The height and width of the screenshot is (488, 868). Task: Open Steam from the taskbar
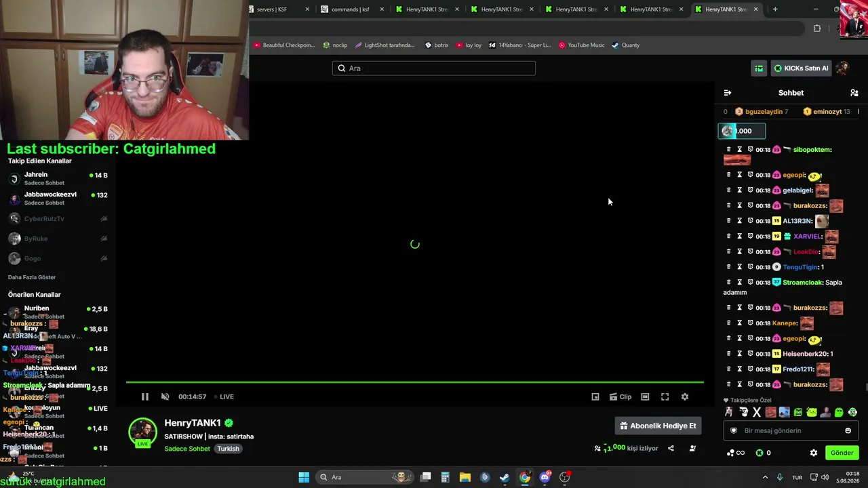click(505, 477)
